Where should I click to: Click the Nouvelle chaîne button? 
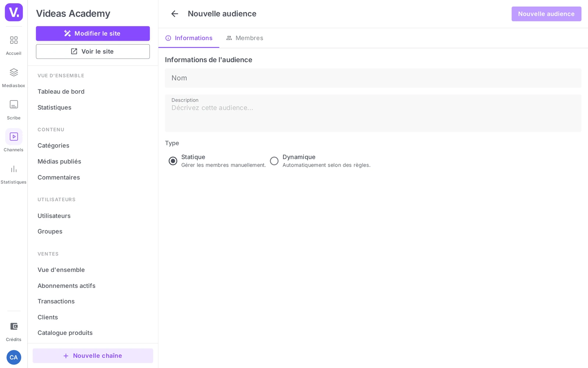pyautogui.click(x=93, y=356)
